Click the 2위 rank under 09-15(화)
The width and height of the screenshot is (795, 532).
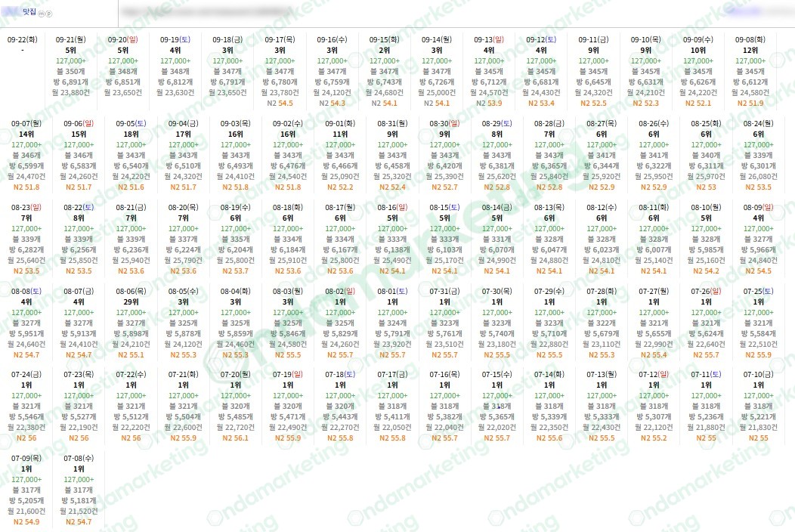385,50
